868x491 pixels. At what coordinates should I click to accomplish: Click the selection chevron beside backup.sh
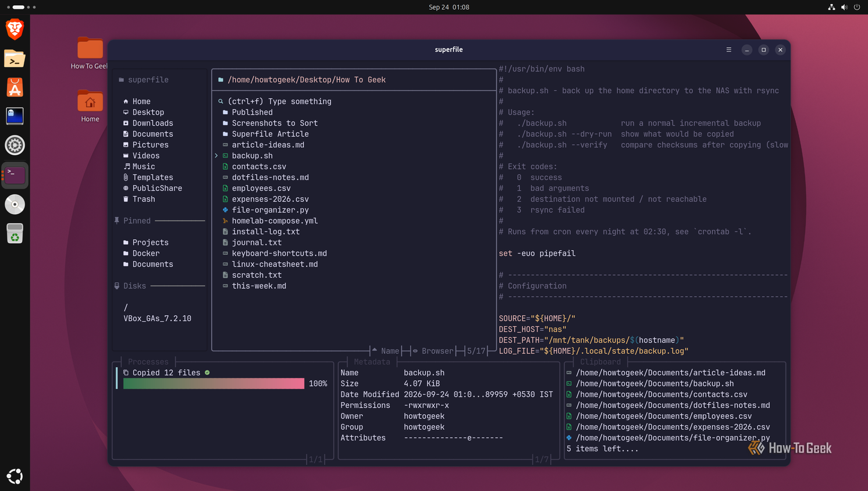(216, 156)
